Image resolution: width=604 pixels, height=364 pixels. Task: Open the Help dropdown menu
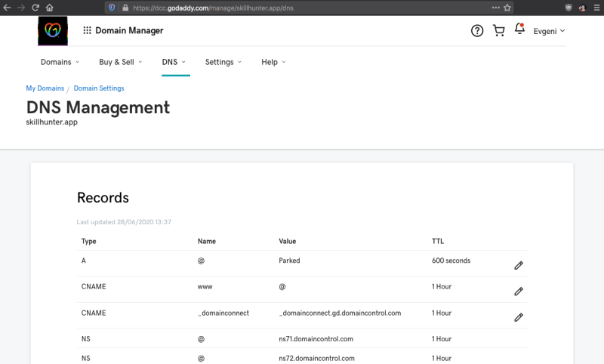[x=273, y=62]
